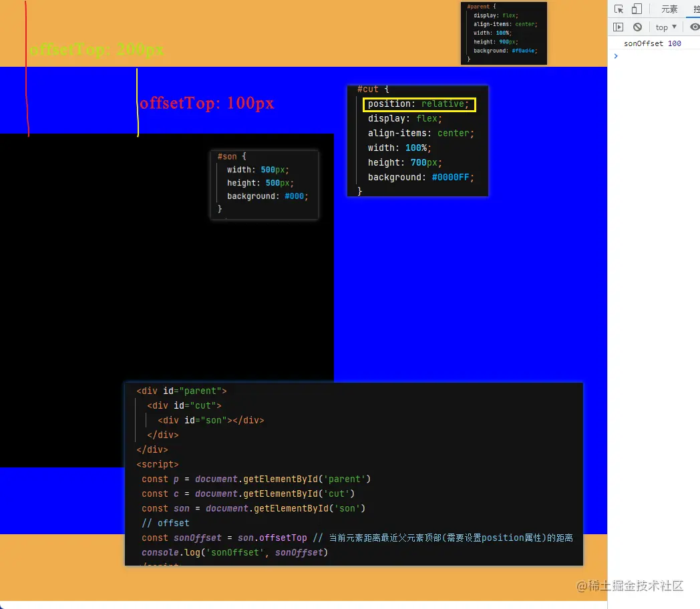
Task: Click width: 100%; in the #cut block
Action: [399, 148]
